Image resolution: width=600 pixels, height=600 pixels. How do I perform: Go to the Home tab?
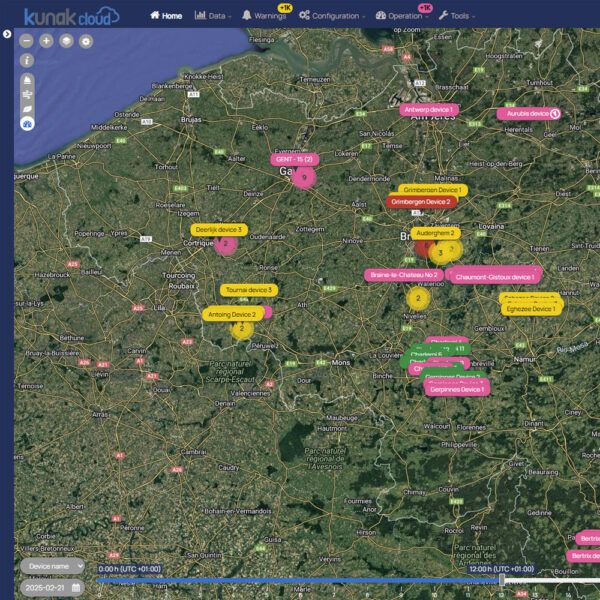[166, 16]
